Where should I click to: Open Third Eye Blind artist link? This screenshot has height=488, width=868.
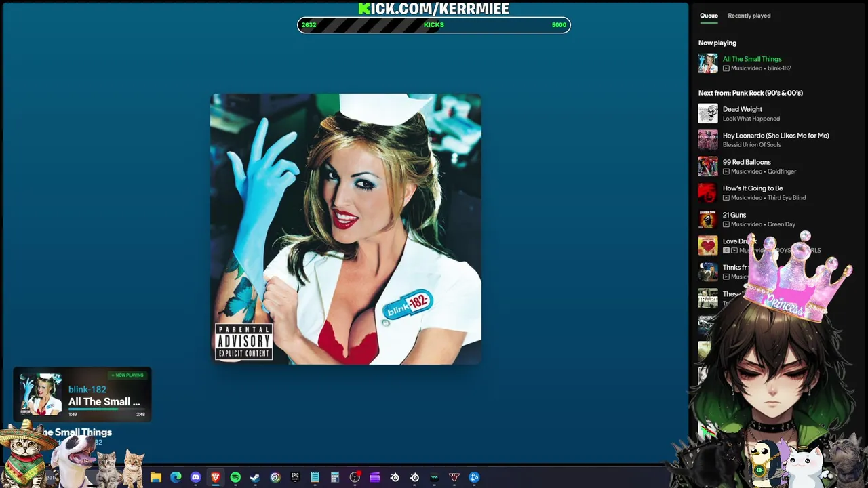point(787,198)
